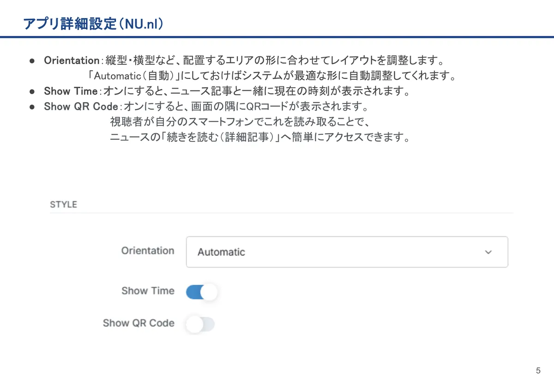This screenshot has width=554, height=392.
Task: Click the bold Orientation bullet term
Action: pyautogui.click(x=72, y=60)
